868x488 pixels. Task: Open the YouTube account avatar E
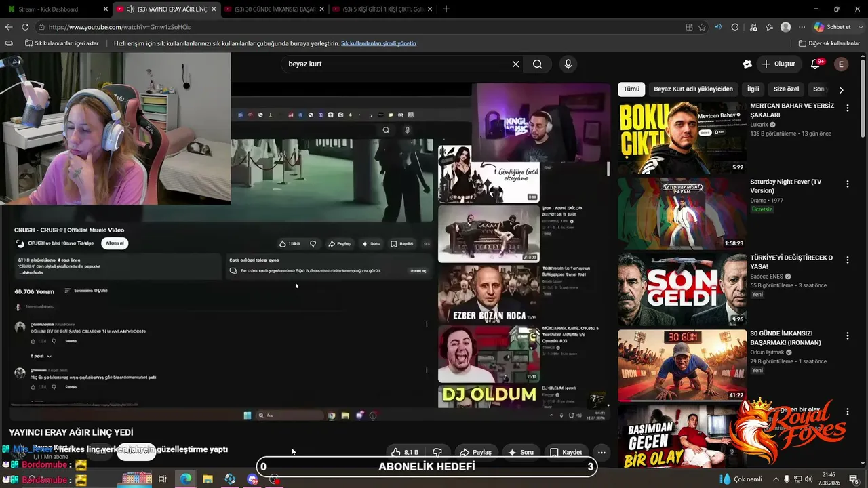click(x=841, y=64)
